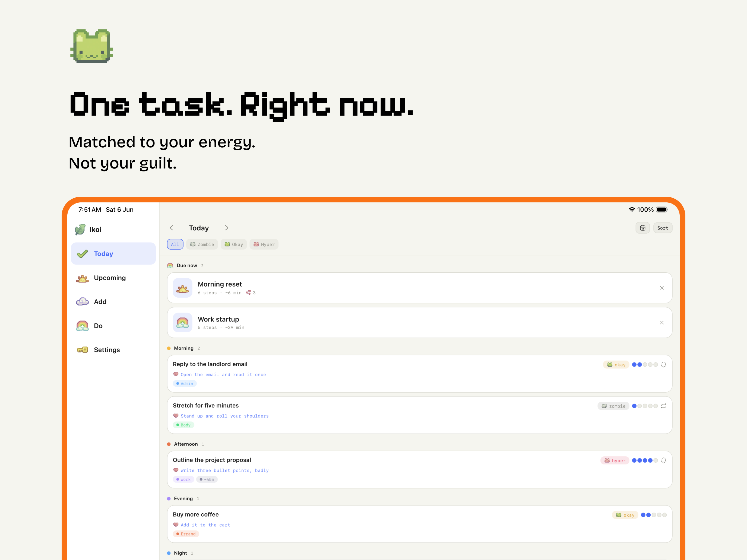Click the 7:51 AM clock in status bar
Viewport: 747px width, 560px height.
pyautogui.click(x=90, y=210)
